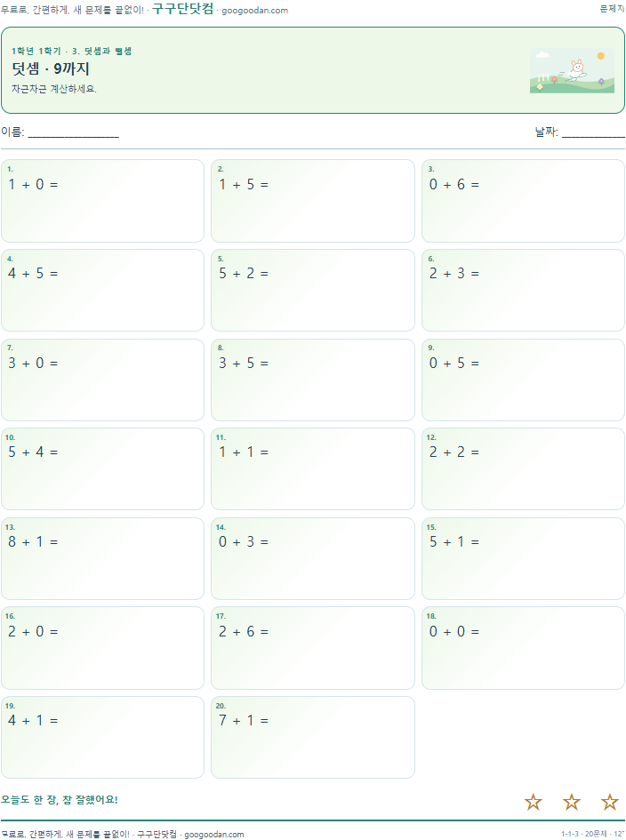
Task: Select problem 13 box with 8 + 1
Action: (102, 559)
